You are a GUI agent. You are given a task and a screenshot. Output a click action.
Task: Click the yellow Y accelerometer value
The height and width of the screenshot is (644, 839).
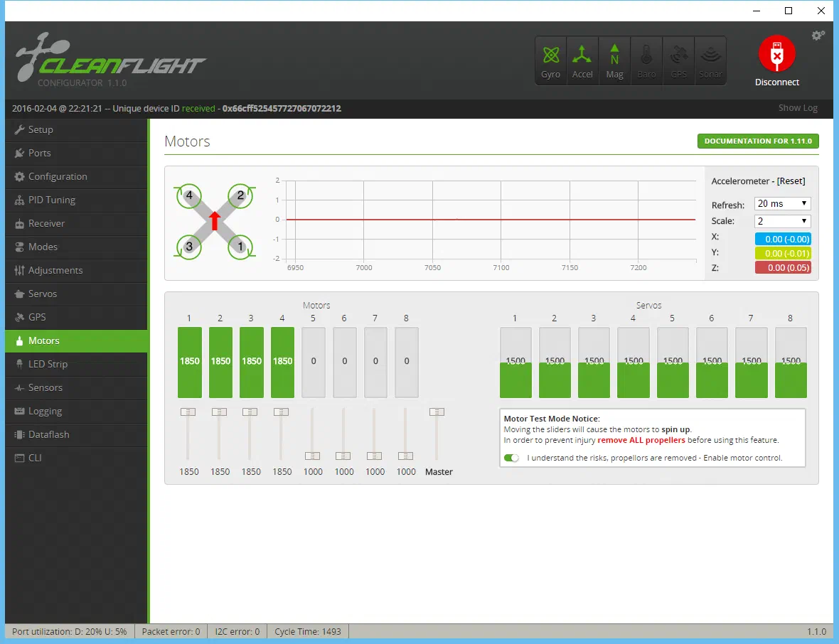coord(783,254)
